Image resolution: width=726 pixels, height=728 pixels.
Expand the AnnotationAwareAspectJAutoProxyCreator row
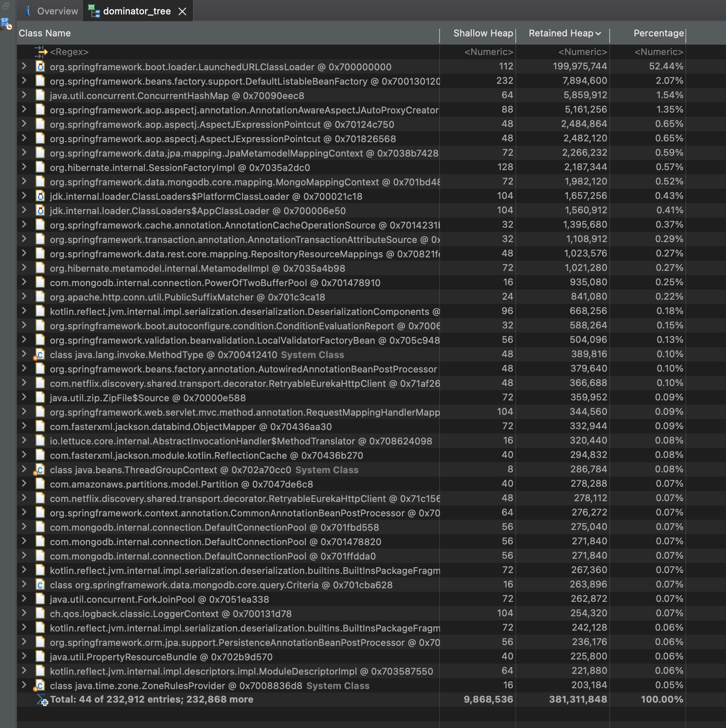tap(24, 110)
